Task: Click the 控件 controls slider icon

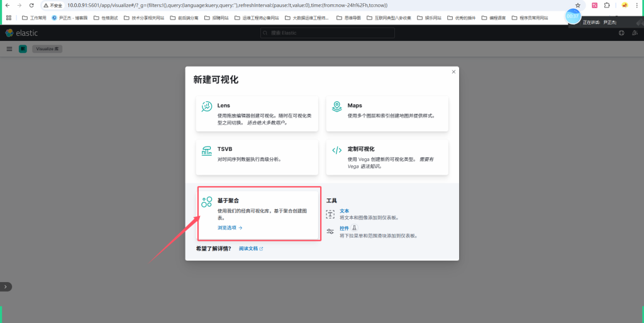Action: pyautogui.click(x=331, y=232)
